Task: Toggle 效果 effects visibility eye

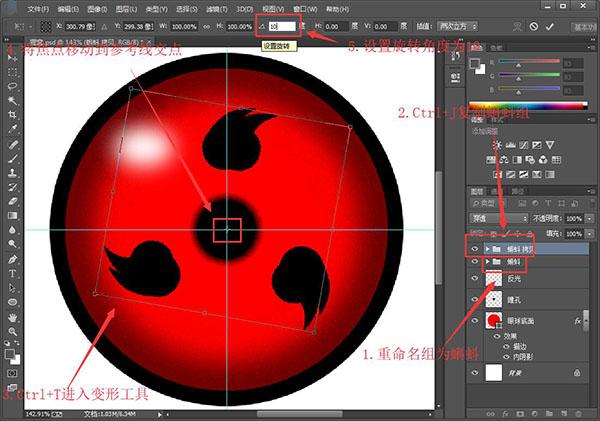Action: click(x=497, y=336)
